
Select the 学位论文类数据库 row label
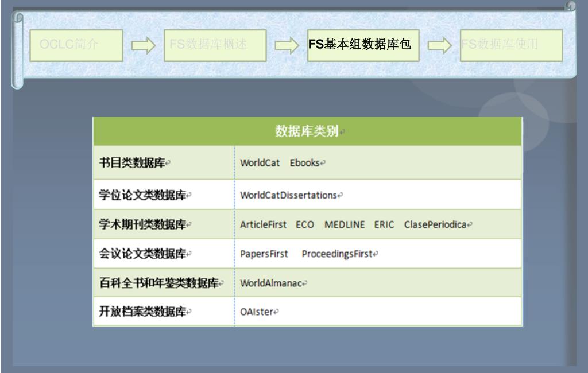point(142,195)
